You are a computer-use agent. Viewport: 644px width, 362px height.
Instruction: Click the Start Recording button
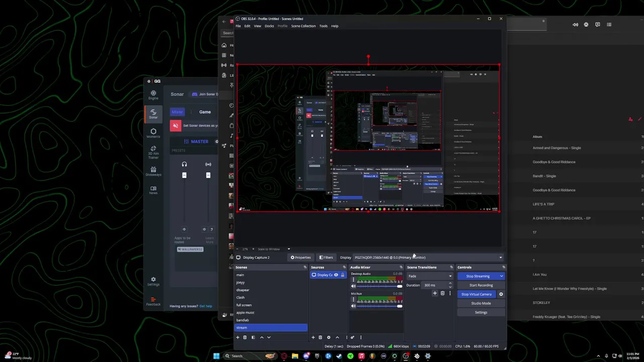point(481,285)
